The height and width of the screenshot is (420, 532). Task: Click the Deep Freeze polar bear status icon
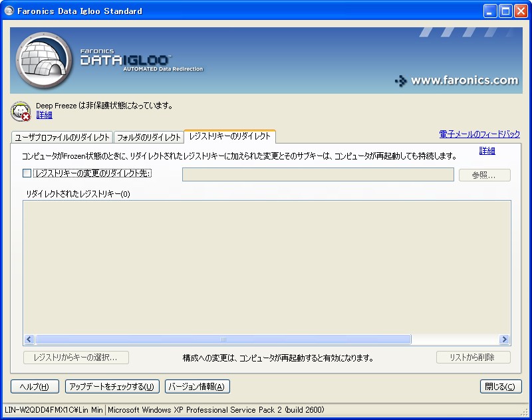(x=21, y=111)
